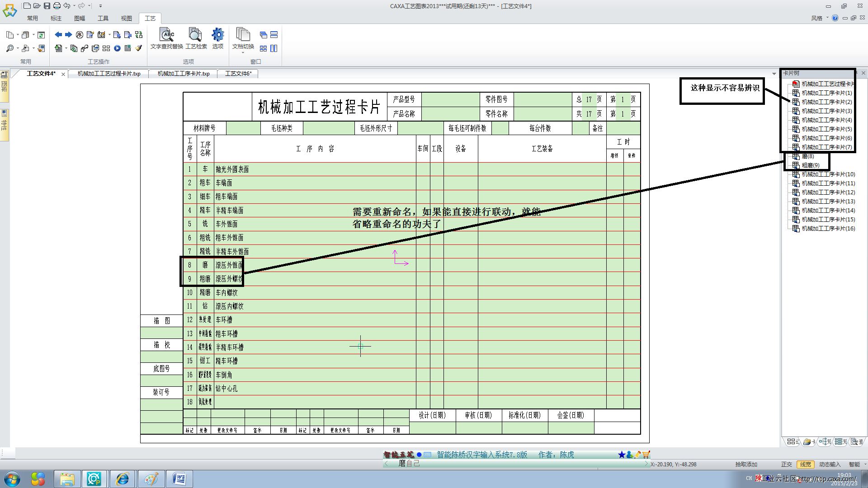Screen dimensions: 868x488
Task: Open Word from the Windows taskbar
Action: [x=179, y=479]
